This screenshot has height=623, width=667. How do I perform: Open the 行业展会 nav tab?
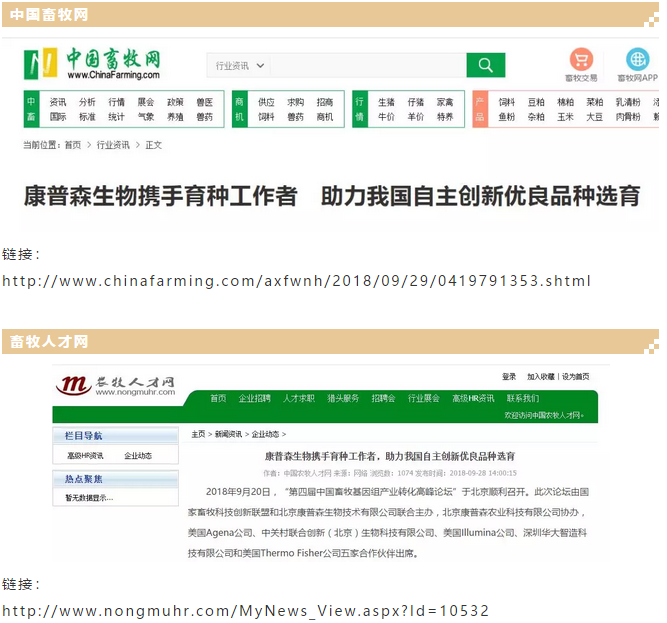(424, 398)
